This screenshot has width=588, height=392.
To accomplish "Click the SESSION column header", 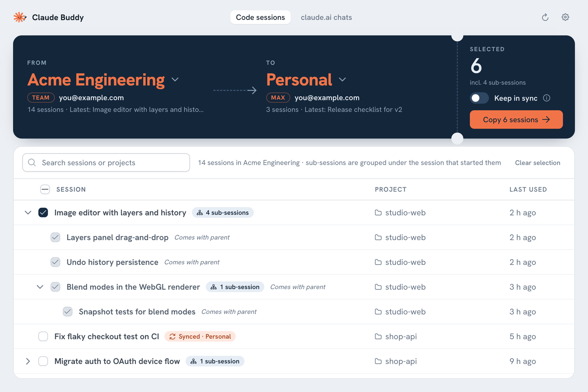I will [71, 189].
